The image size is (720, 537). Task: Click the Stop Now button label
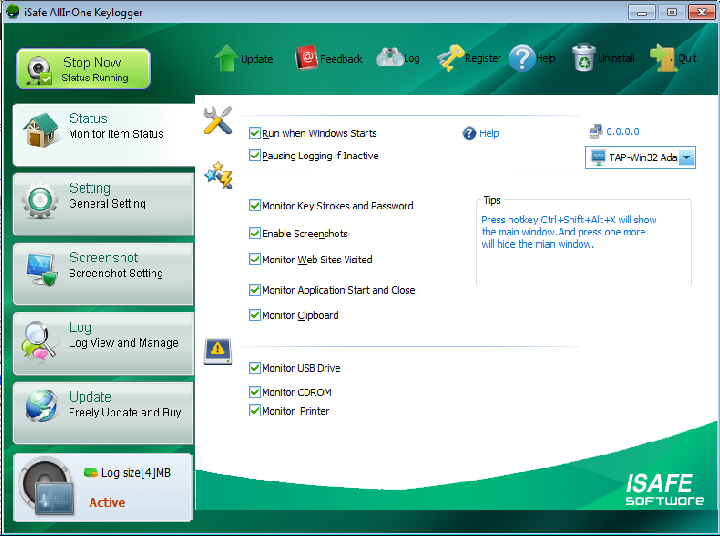(92, 62)
